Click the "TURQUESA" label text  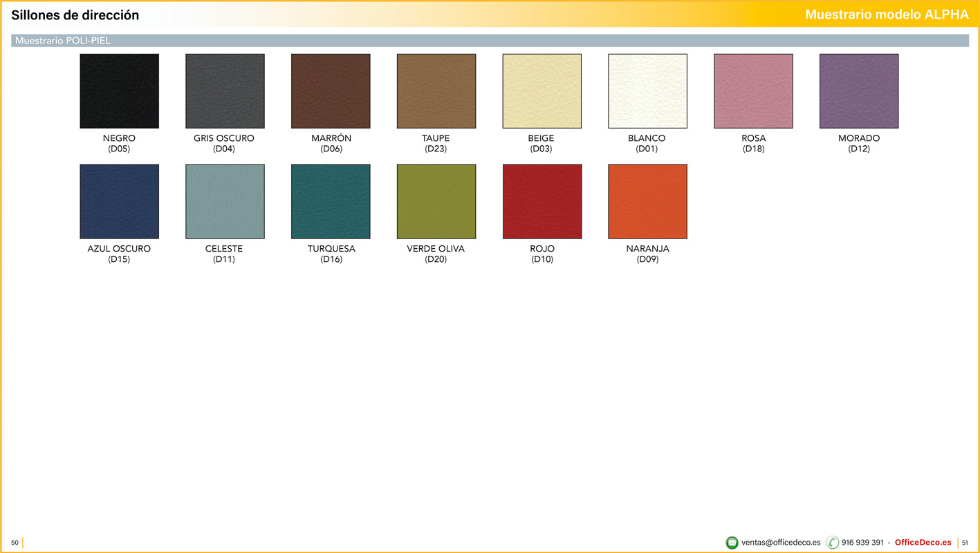click(331, 249)
